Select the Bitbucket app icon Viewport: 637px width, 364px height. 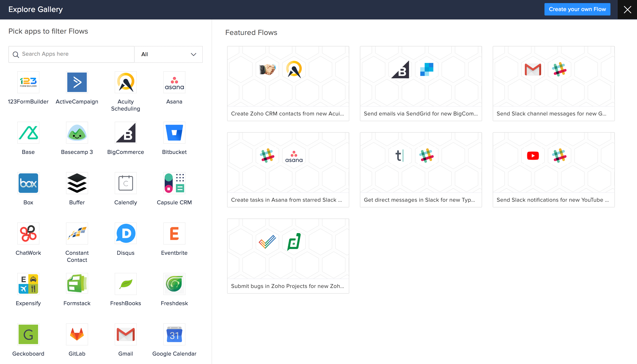[x=174, y=133]
